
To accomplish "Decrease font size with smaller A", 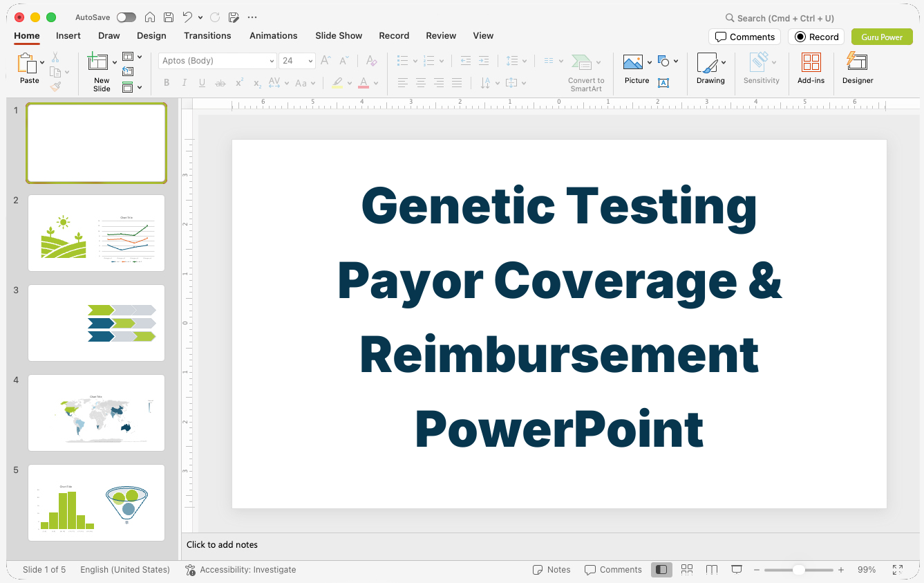I will click(345, 61).
